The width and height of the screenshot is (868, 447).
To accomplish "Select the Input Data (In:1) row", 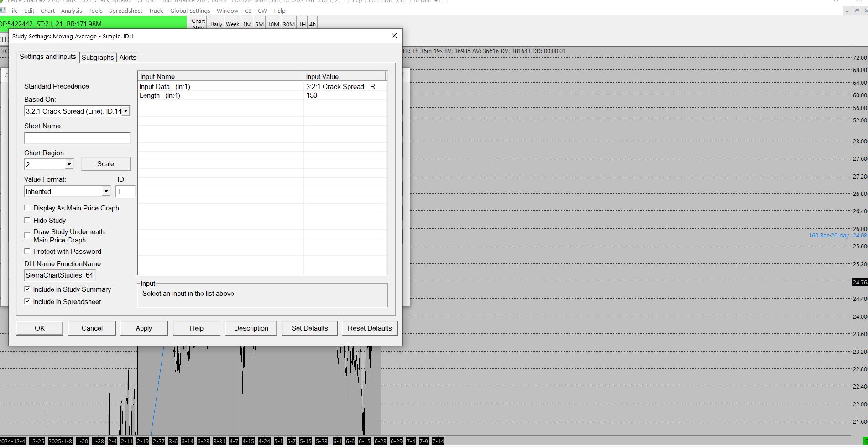I will 262,87.
